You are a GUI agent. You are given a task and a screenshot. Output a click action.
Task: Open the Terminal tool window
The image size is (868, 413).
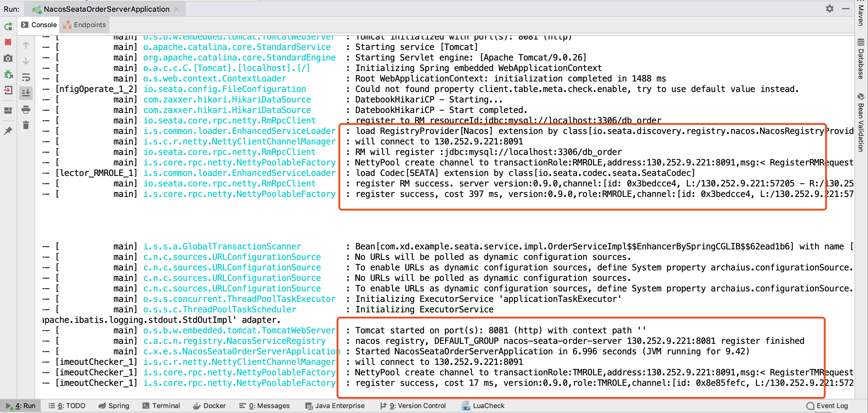[x=161, y=406]
